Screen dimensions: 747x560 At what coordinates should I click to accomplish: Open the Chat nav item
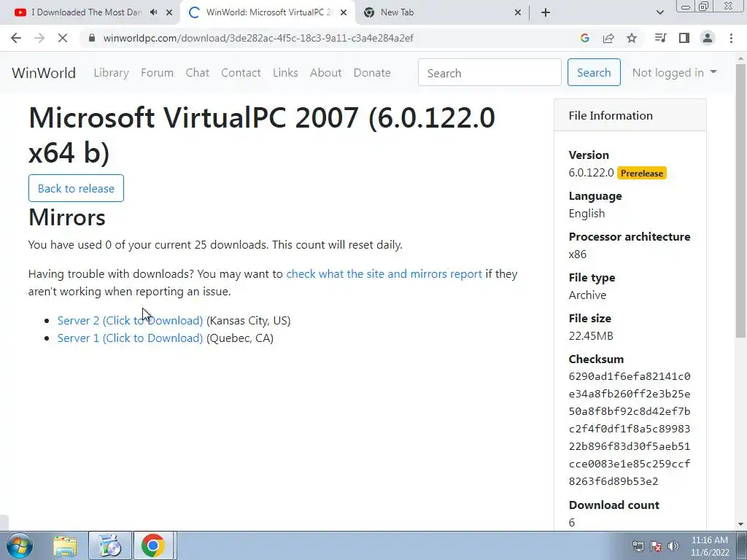coord(197,73)
